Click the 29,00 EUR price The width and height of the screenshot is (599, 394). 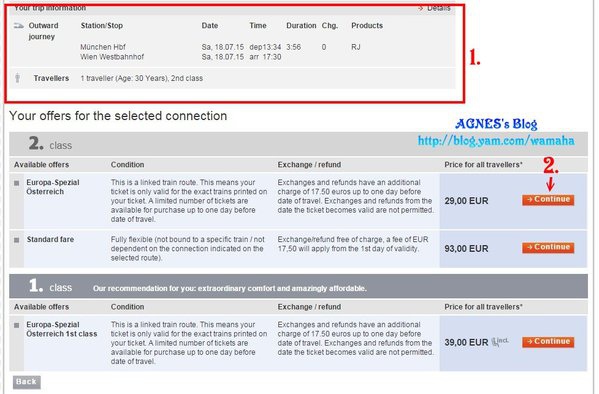[466, 201]
